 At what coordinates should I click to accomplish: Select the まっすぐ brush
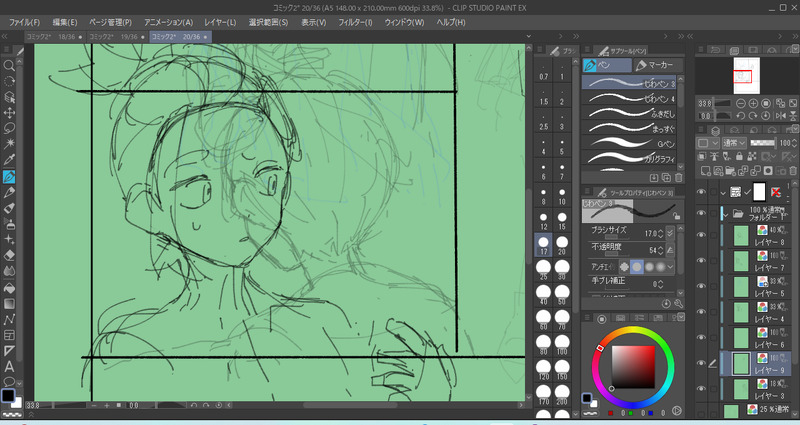(629, 129)
